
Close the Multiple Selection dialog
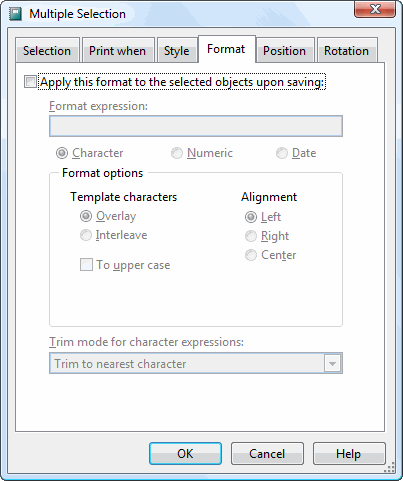375,9
